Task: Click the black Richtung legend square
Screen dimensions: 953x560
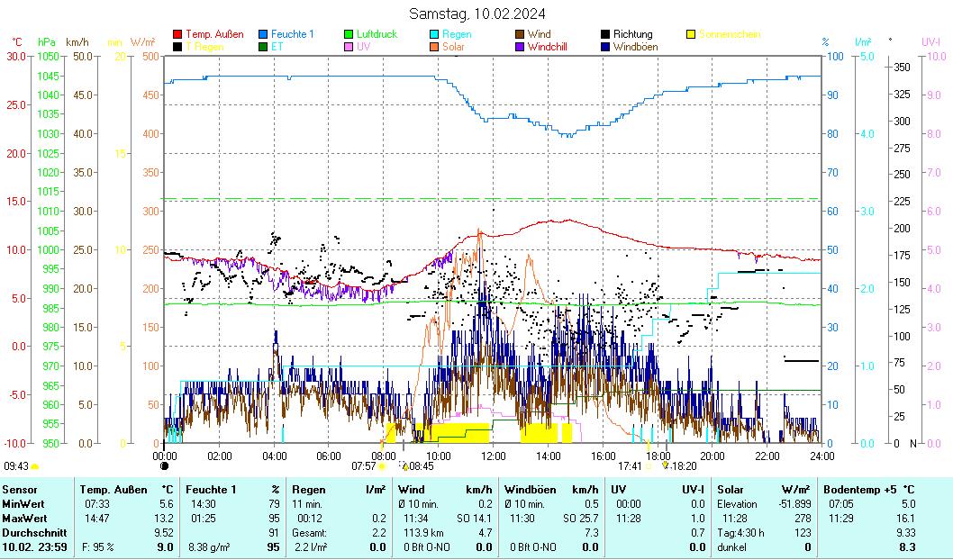Action: tap(605, 34)
